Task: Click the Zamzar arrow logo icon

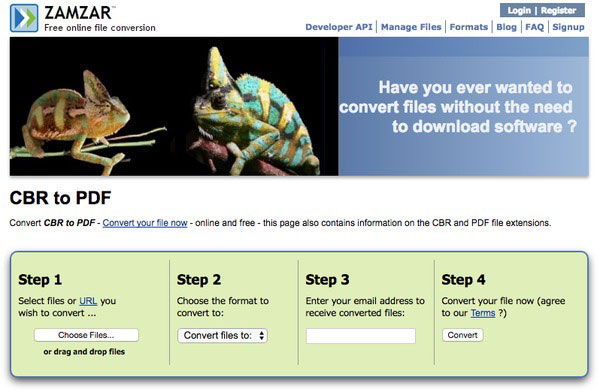Action: point(24,18)
